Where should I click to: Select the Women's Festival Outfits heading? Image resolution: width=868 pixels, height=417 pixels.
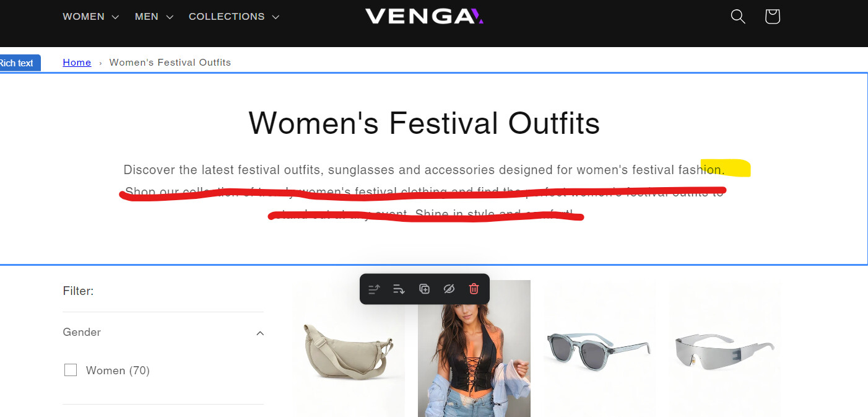[x=424, y=123]
